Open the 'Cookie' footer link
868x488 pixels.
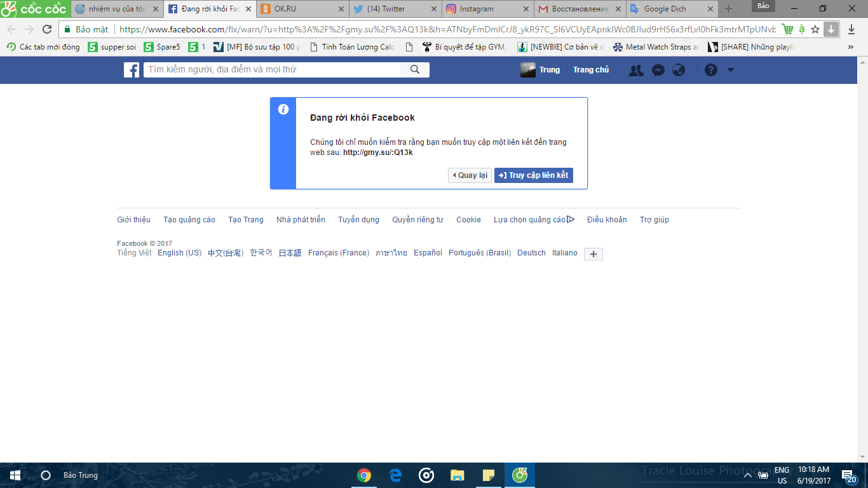click(x=468, y=220)
